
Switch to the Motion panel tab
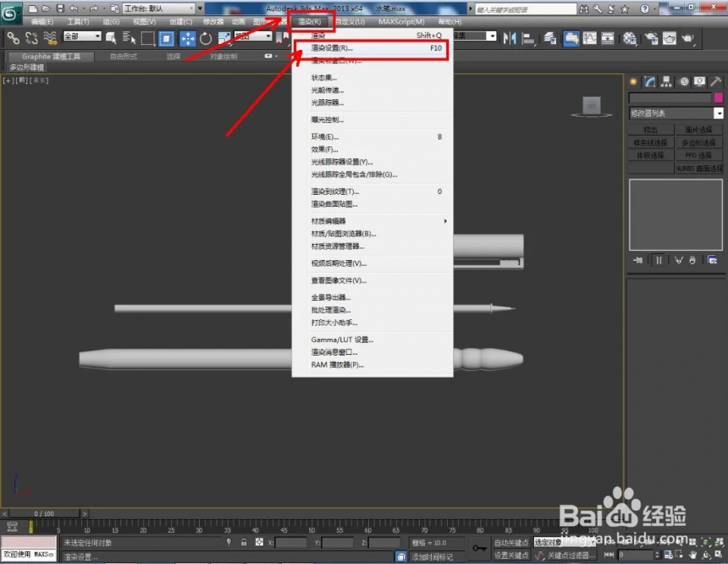pos(683,82)
